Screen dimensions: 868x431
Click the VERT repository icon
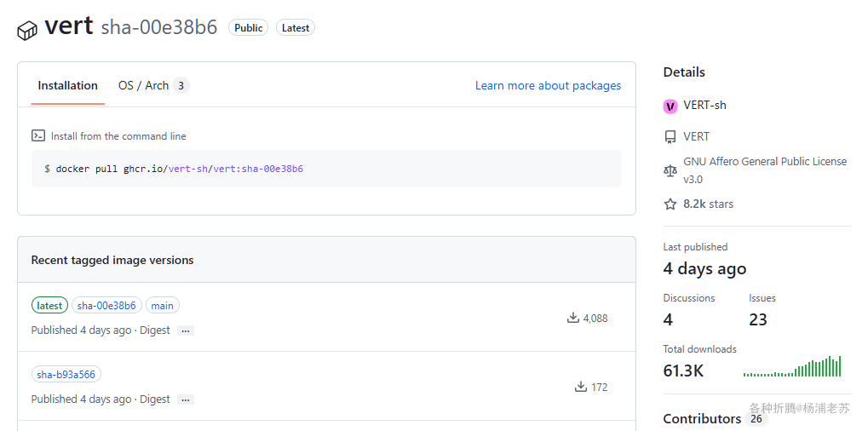point(670,137)
